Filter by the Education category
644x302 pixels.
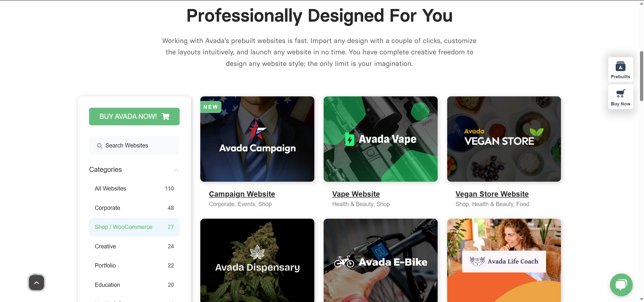(x=134, y=285)
